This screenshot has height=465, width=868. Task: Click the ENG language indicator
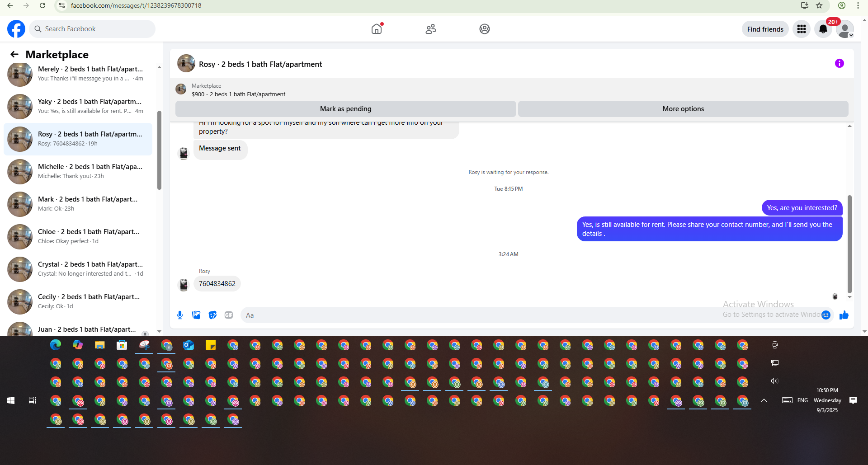(x=802, y=400)
